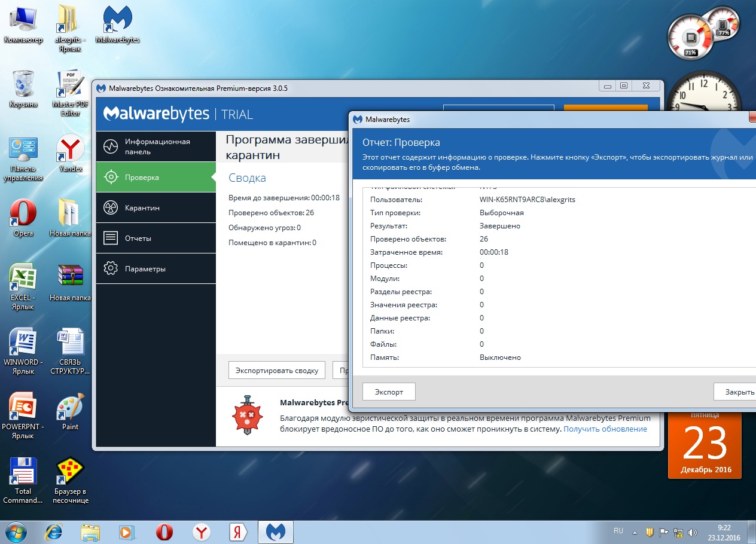Click the RU language indicator

pyautogui.click(x=618, y=531)
